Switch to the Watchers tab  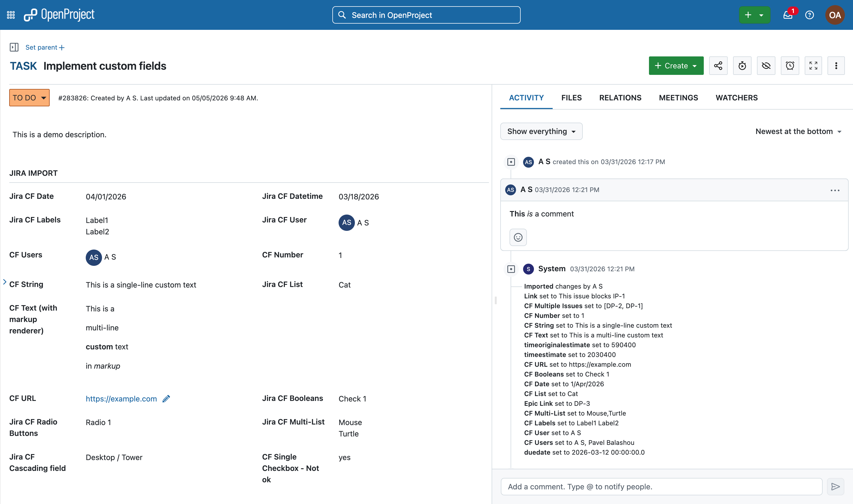coord(737,98)
